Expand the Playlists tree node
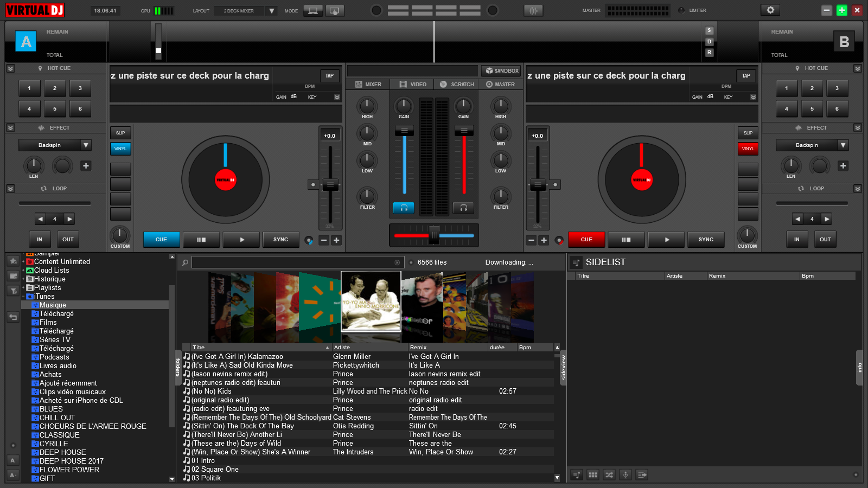The height and width of the screenshot is (488, 868). pos(23,288)
